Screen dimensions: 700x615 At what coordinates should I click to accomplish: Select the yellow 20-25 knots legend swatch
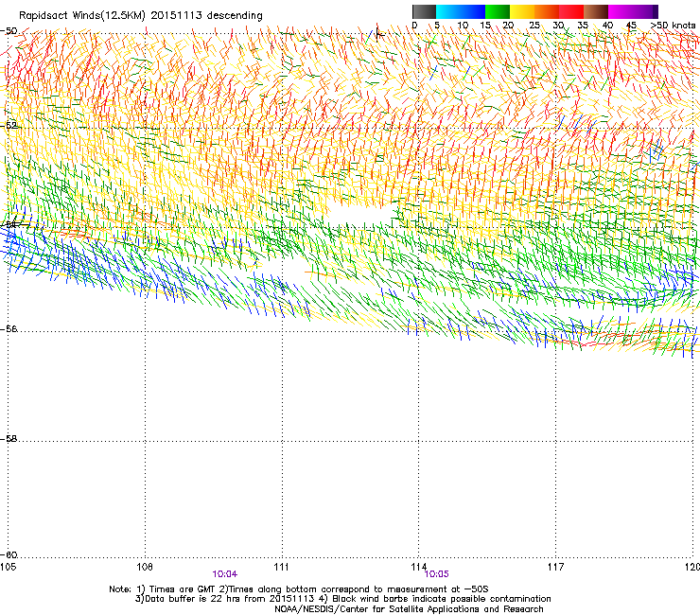(522, 11)
